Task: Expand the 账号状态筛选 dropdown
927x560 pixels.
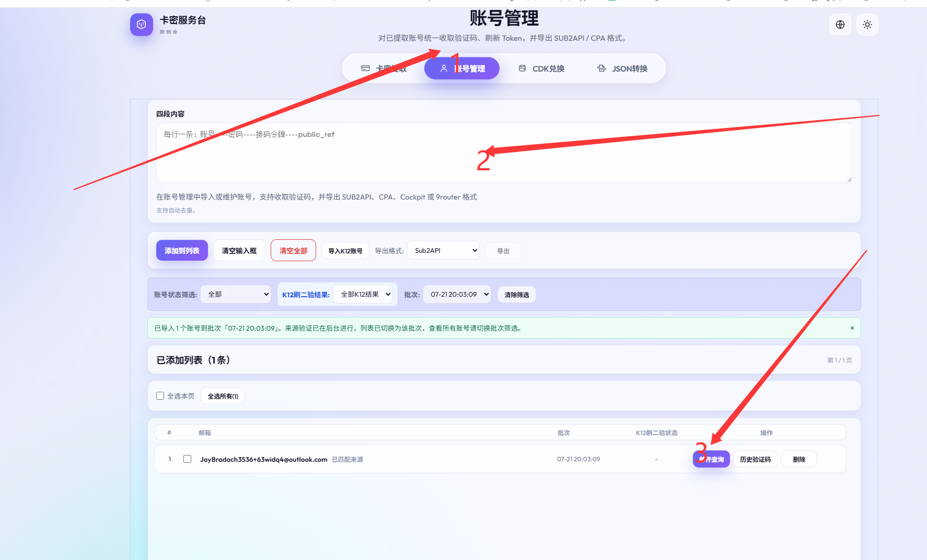Action: click(236, 295)
